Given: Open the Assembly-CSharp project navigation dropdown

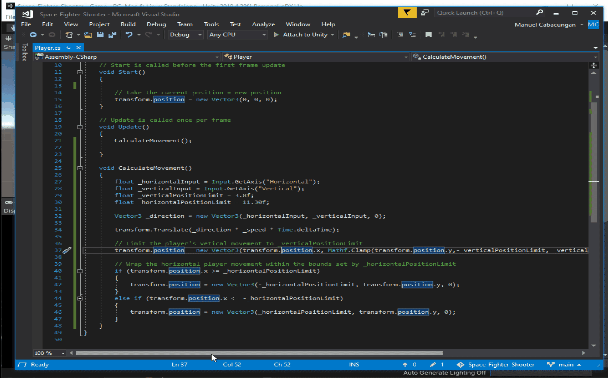Looking at the screenshot, I should [x=127, y=57].
